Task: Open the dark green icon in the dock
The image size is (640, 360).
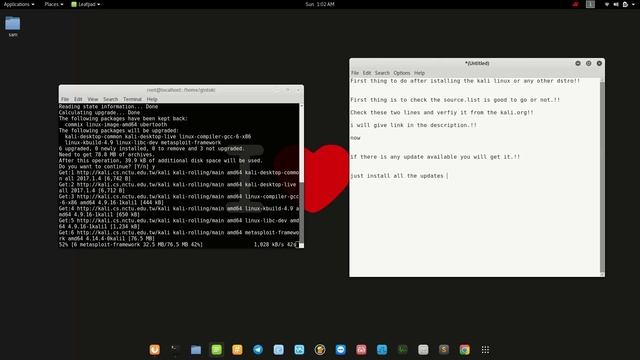Action: tap(402, 349)
